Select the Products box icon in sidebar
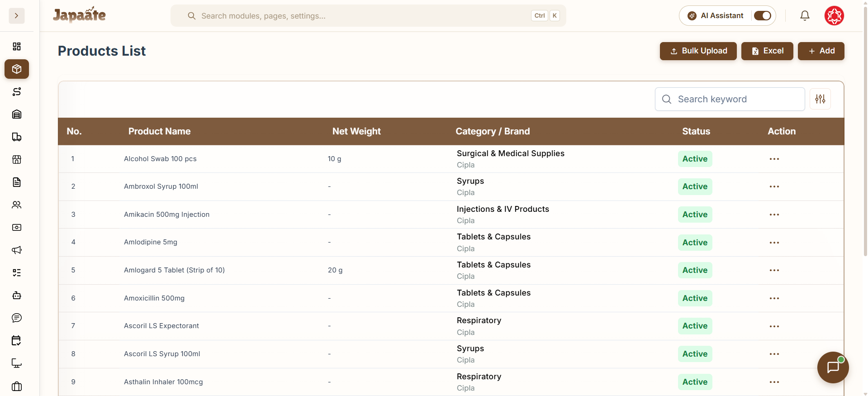 (x=17, y=69)
